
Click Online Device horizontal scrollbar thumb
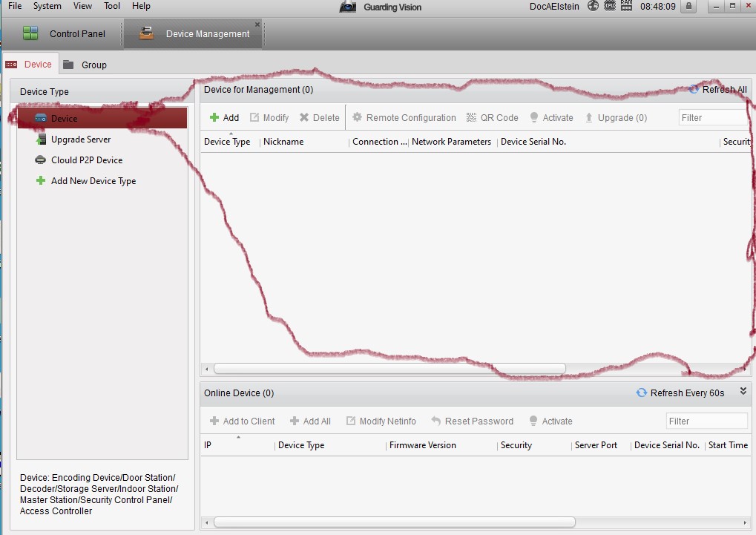tap(395, 522)
